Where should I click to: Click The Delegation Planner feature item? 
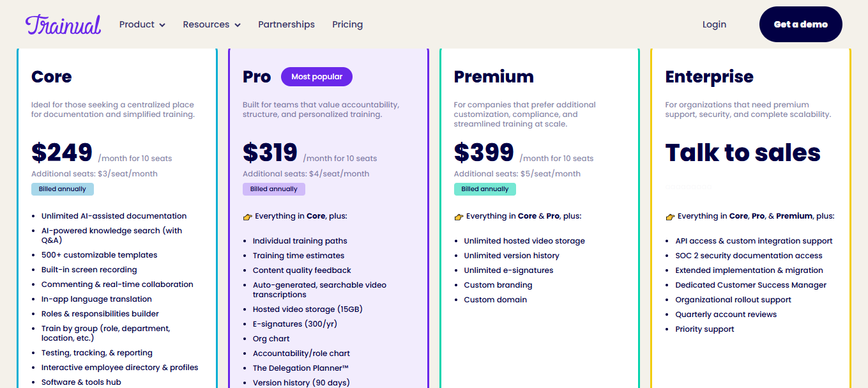pyautogui.click(x=300, y=368)
